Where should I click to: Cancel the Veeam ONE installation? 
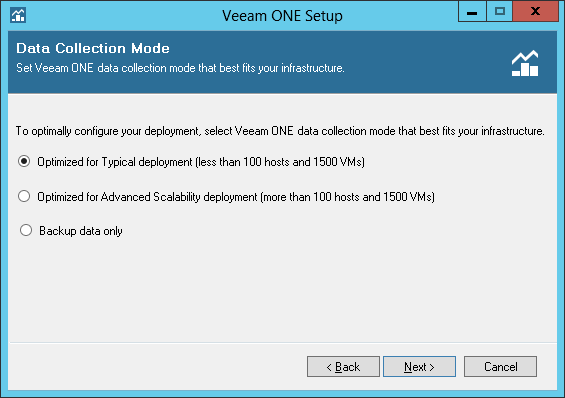(x=500, y=367)
